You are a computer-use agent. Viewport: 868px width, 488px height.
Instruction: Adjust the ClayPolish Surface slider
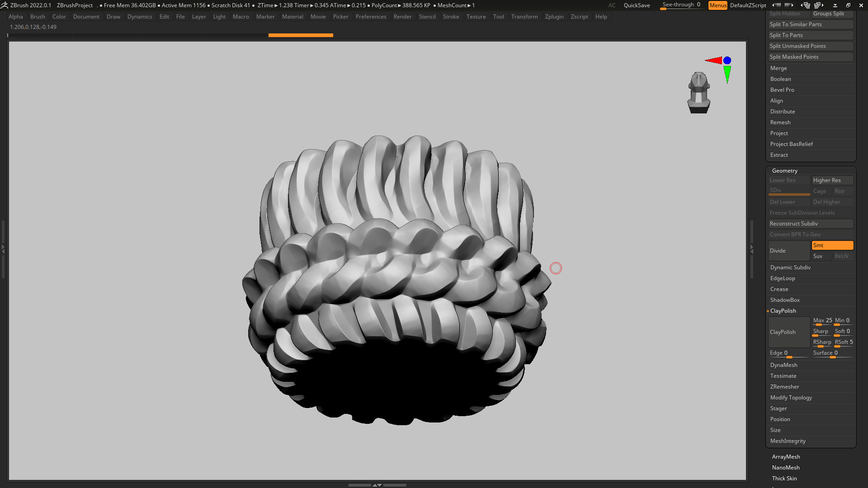click(x=832, y=353)
